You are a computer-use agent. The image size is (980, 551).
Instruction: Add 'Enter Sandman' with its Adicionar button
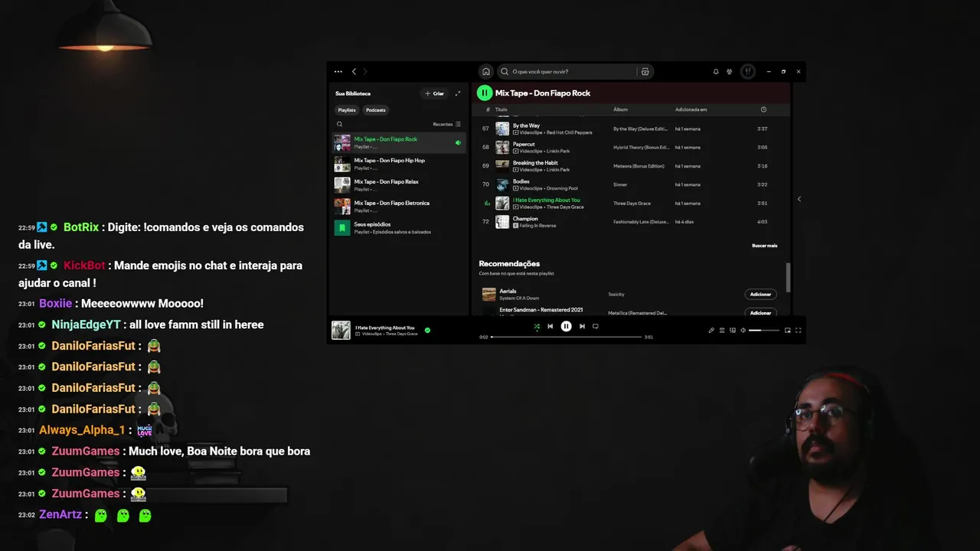point(760,312)
